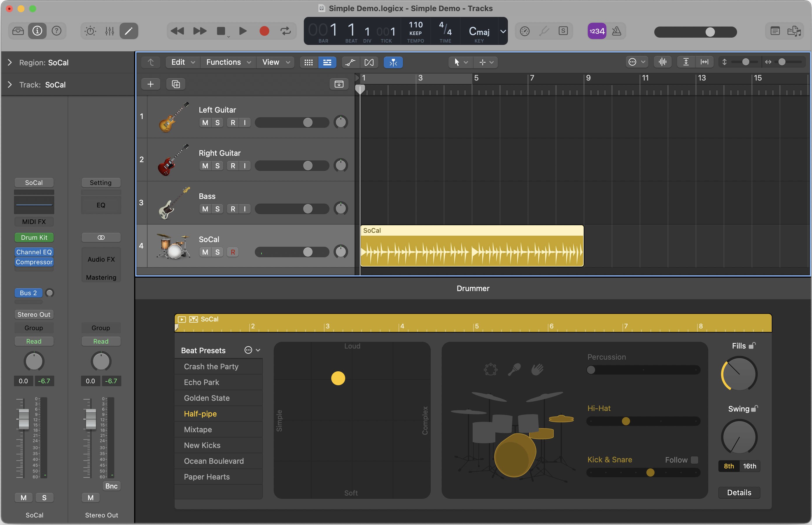Screen dimensions: 812x525
Task: Fast forward the playhead
Action: coord(200,31)
